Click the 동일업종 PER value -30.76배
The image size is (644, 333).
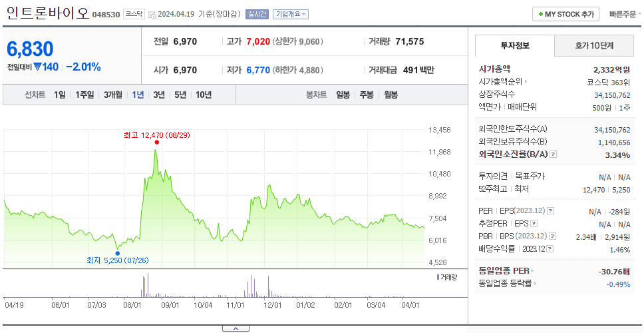point(615,271)
